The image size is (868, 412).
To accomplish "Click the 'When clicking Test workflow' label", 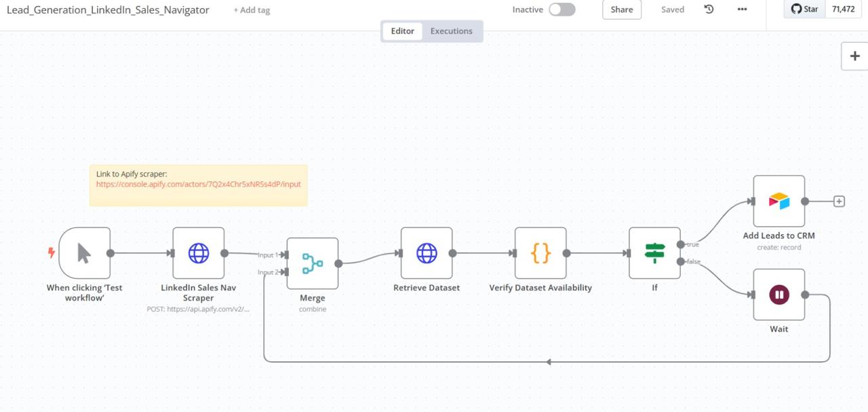I will point(85,293).
